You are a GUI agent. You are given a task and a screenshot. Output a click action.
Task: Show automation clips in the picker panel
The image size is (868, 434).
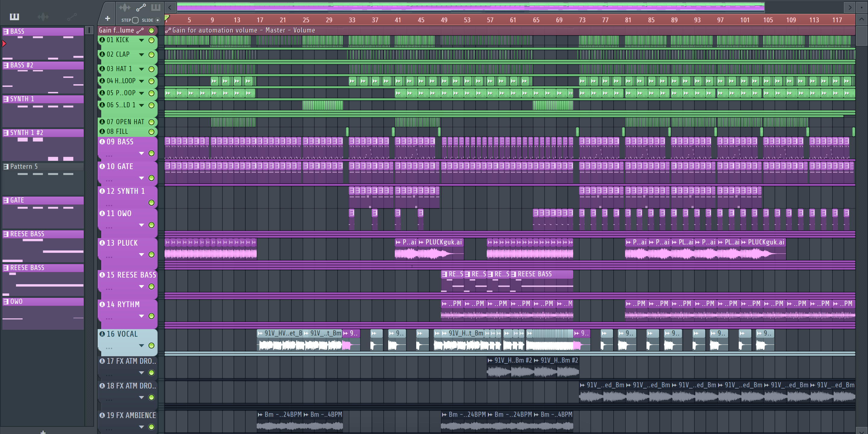[72, 17]
